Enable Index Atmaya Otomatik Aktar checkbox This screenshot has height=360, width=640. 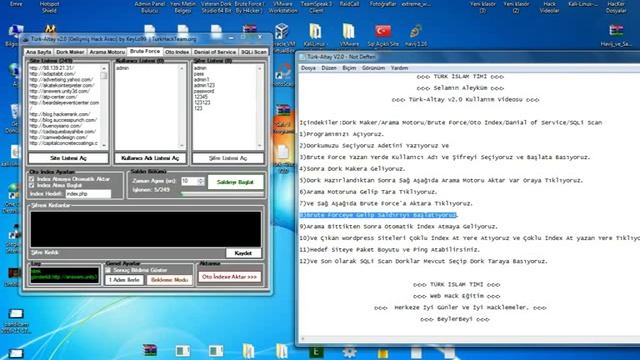(x=32, y=179)
